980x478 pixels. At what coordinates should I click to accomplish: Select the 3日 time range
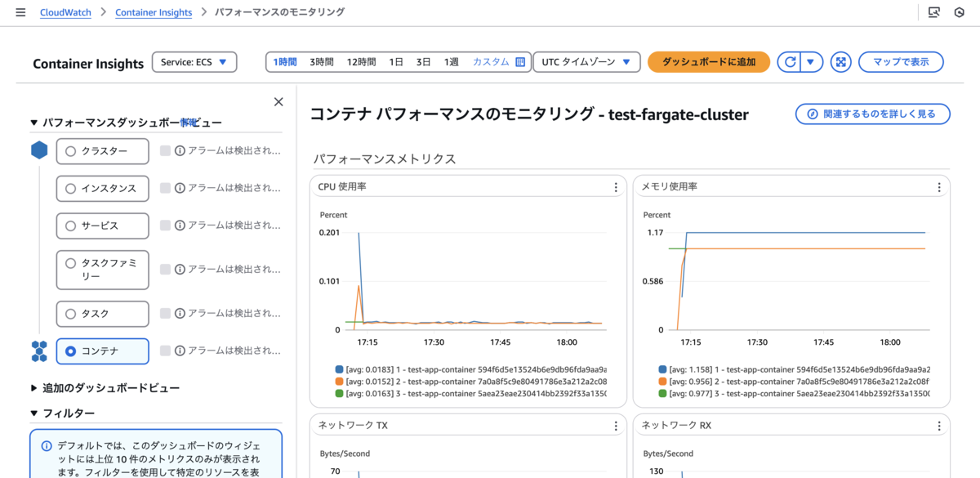(x=423, y=62)
